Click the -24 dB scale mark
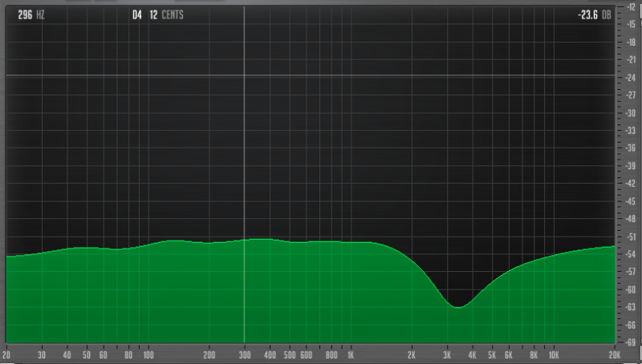 click(x=630, y=78)
